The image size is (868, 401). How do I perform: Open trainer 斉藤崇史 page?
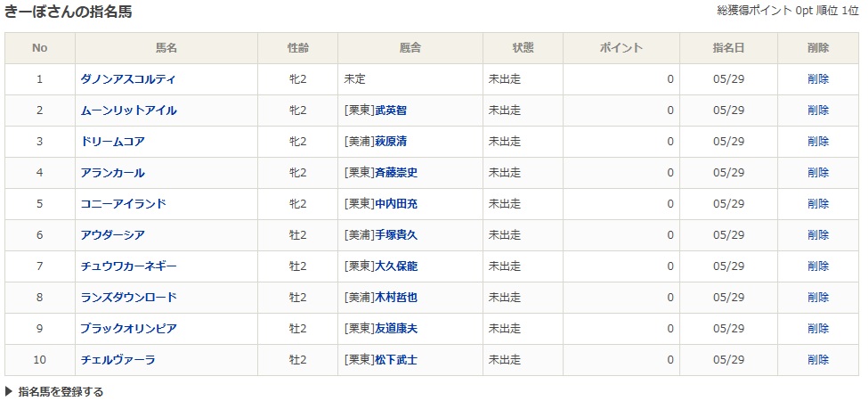click(396, 173)
